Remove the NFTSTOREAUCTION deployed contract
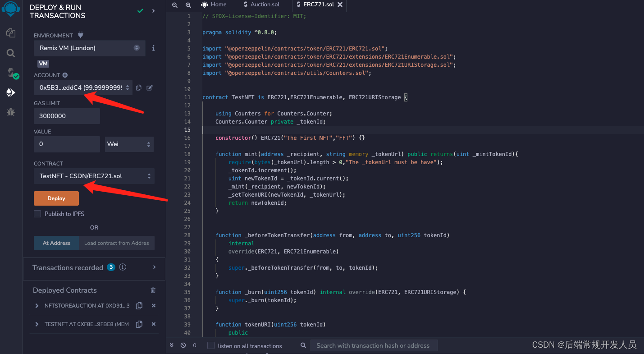Image resolution: width=644 pixels, height=354 pixels. point(153,306)
